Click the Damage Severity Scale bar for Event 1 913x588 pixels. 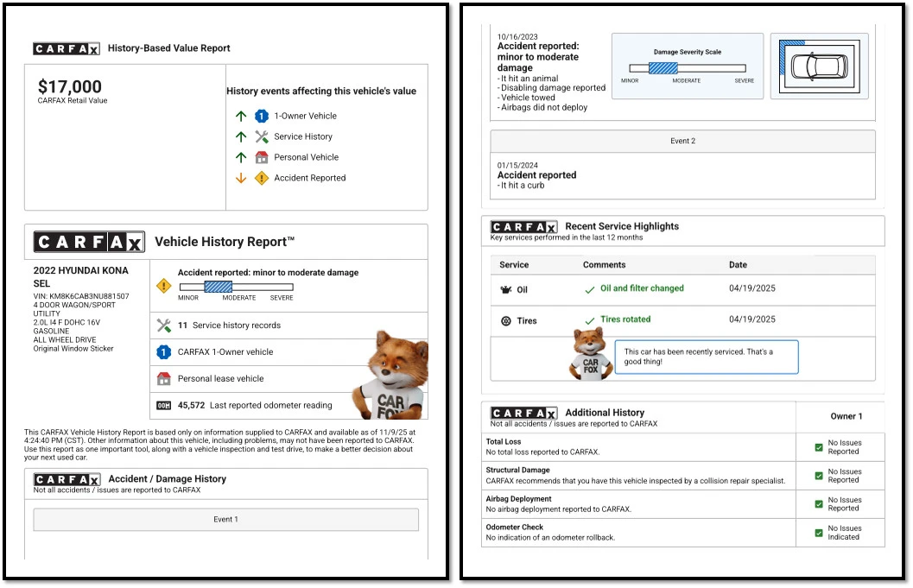tap(687, 68)
